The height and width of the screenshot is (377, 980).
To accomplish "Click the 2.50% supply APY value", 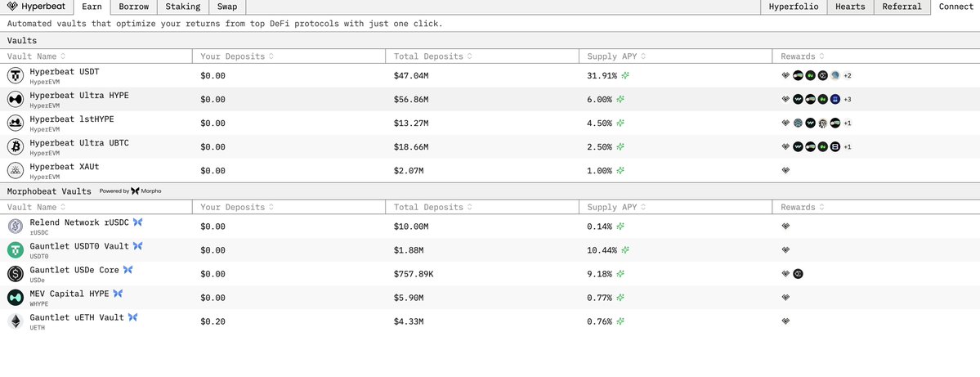I will pos(599,147).
